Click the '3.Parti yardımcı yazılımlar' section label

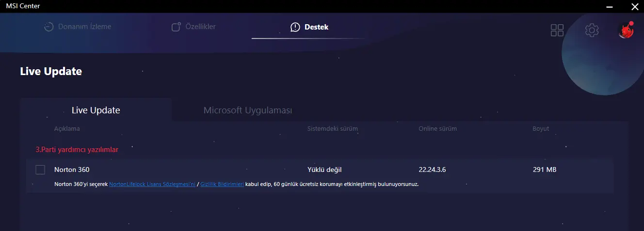click(77, 150)
